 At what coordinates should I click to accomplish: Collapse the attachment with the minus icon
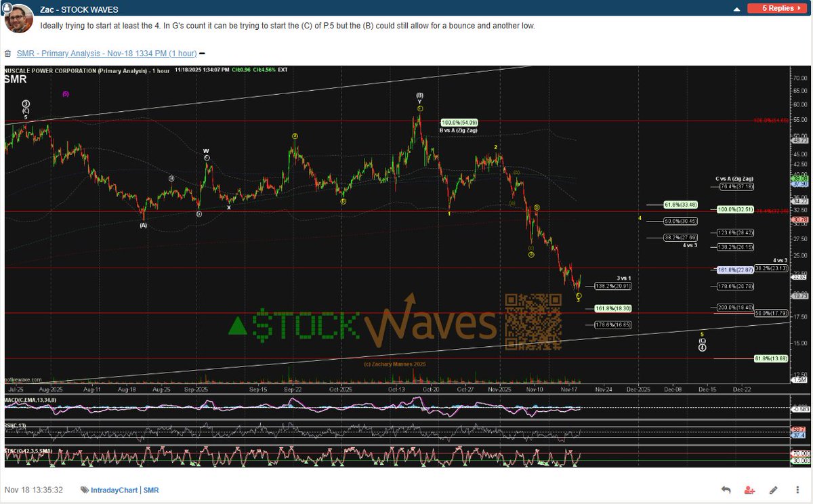pos(202,54)
